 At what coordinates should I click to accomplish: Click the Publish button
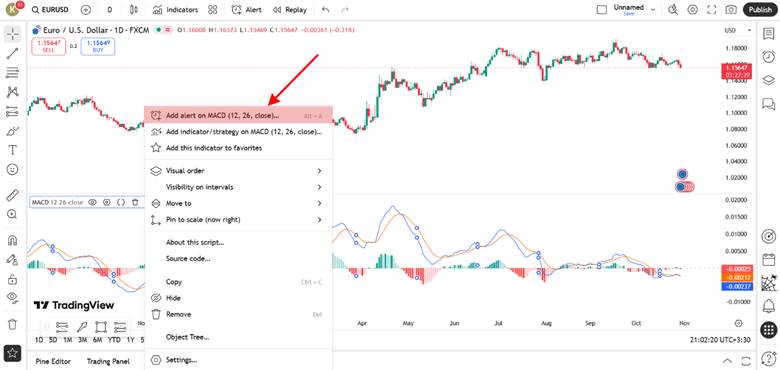point(760,9)
